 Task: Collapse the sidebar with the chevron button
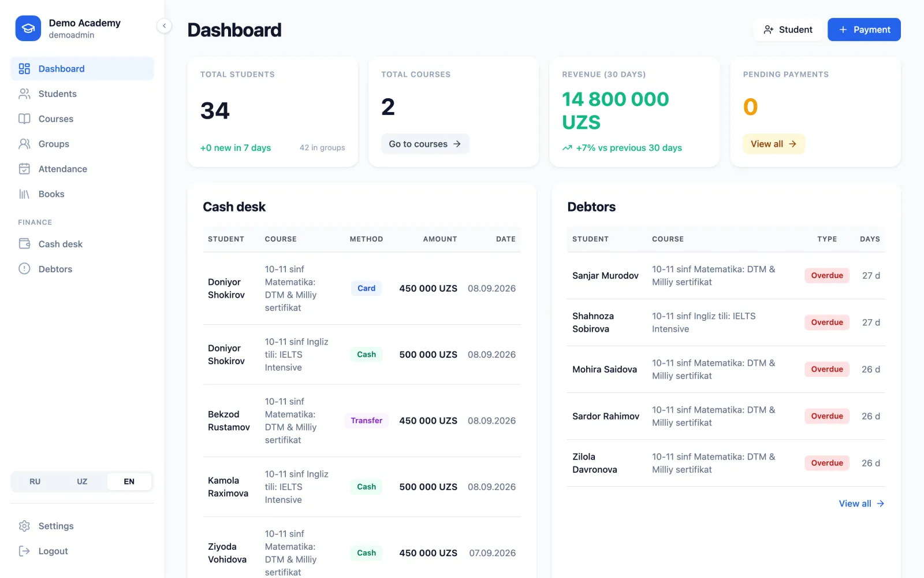(164, 25)
